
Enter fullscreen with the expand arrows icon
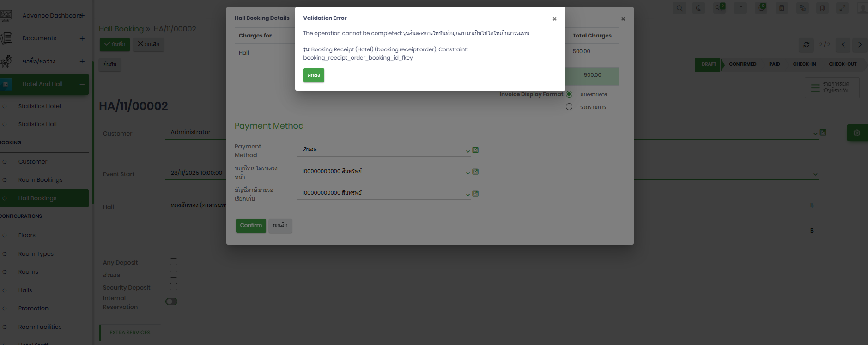843,8
